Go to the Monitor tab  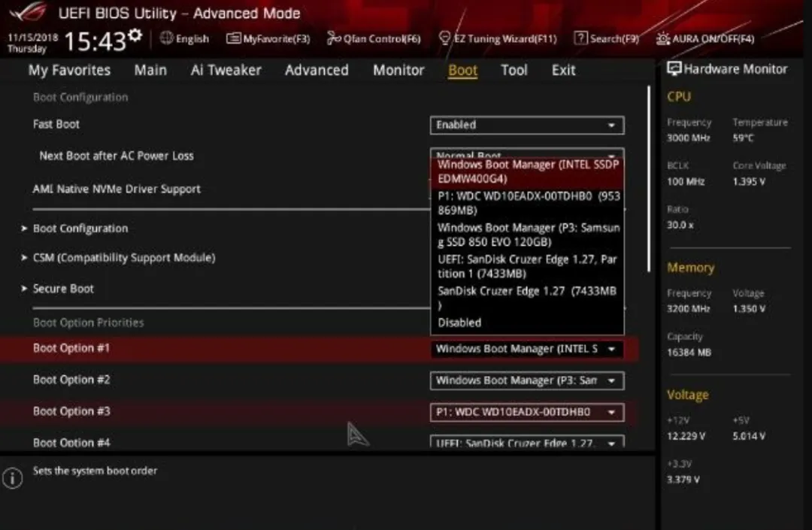(x=398, y=70)
